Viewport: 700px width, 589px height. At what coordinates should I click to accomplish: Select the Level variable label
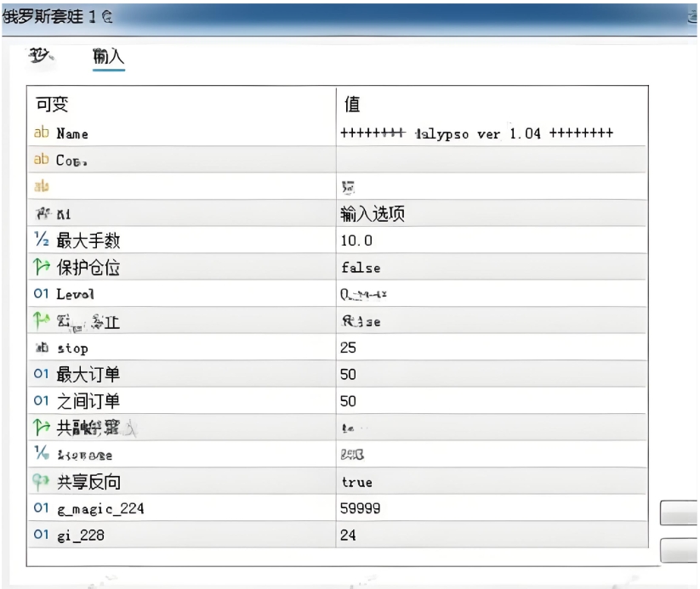(75, 294)
